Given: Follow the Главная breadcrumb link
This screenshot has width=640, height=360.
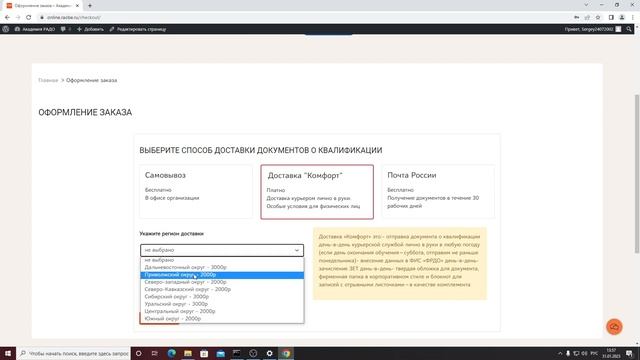Looking at the screenshot, I should coord(48,80).
